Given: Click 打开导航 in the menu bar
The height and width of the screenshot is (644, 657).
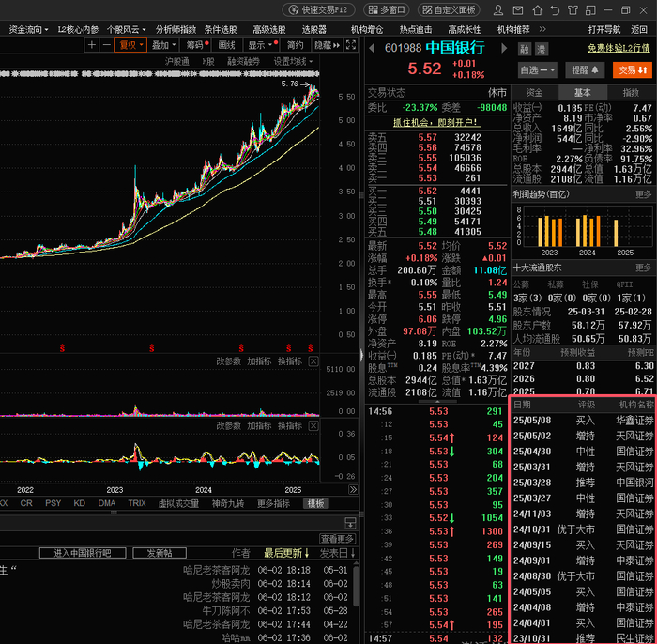Looking at the screenshot, I should pyautogui.click(x=604, y=30).
